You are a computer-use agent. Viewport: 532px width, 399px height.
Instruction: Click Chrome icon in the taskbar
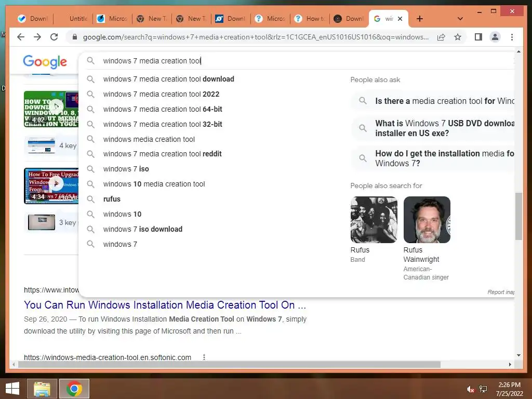point(74,389)
